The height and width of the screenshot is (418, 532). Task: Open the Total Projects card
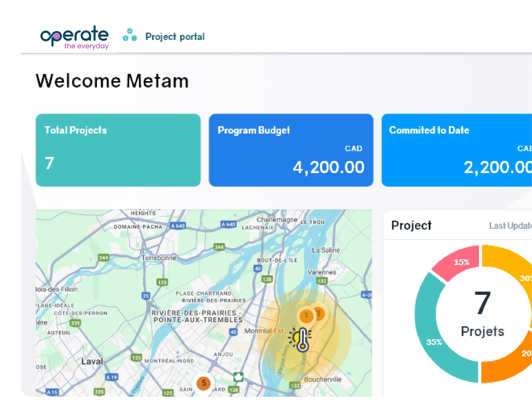pyautogui.click(x=118, y=150)
